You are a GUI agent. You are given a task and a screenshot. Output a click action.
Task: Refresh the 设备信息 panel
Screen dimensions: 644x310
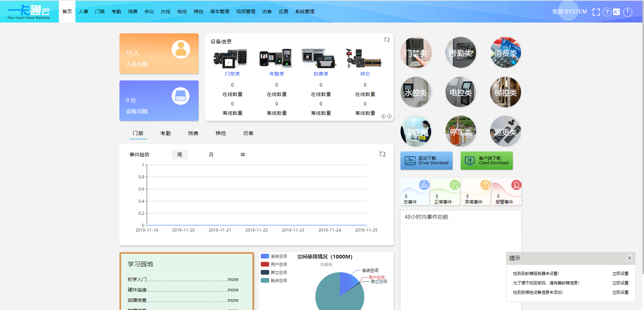coord(387,40)
